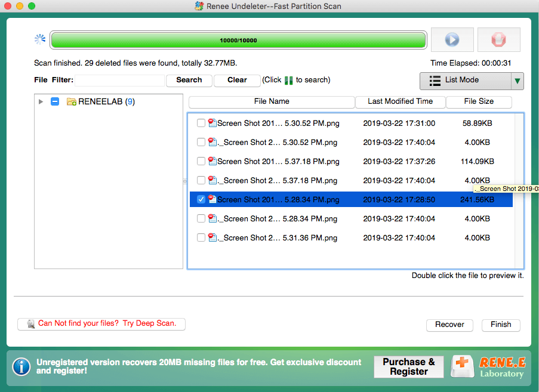Click file icon of ._Screen Shot 2… 5.28.34 PM.png
The height and width of the screenshot is (392, 539).
click(212, 218)
